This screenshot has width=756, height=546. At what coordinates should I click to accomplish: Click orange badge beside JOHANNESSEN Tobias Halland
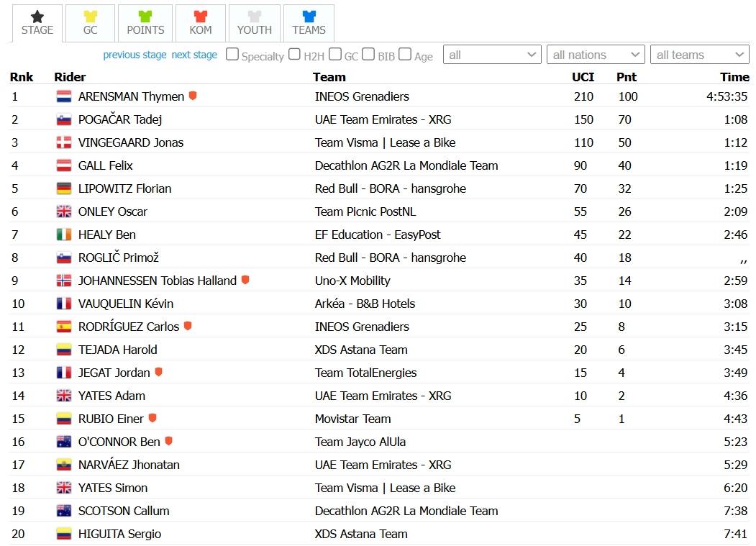click(x=245, y=280)
